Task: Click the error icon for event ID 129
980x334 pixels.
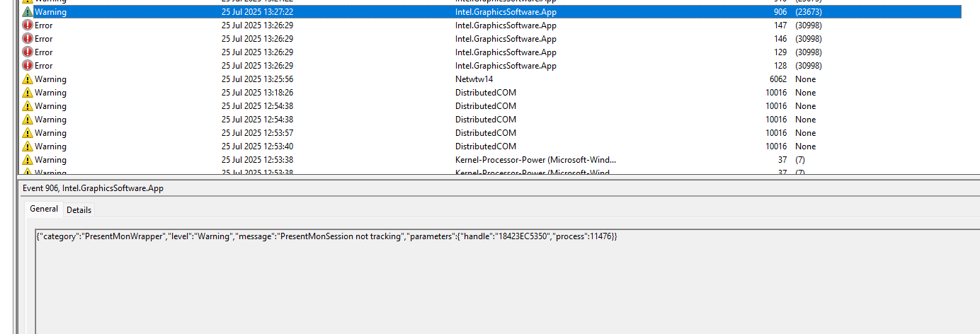Action: [x=28, y=52]
